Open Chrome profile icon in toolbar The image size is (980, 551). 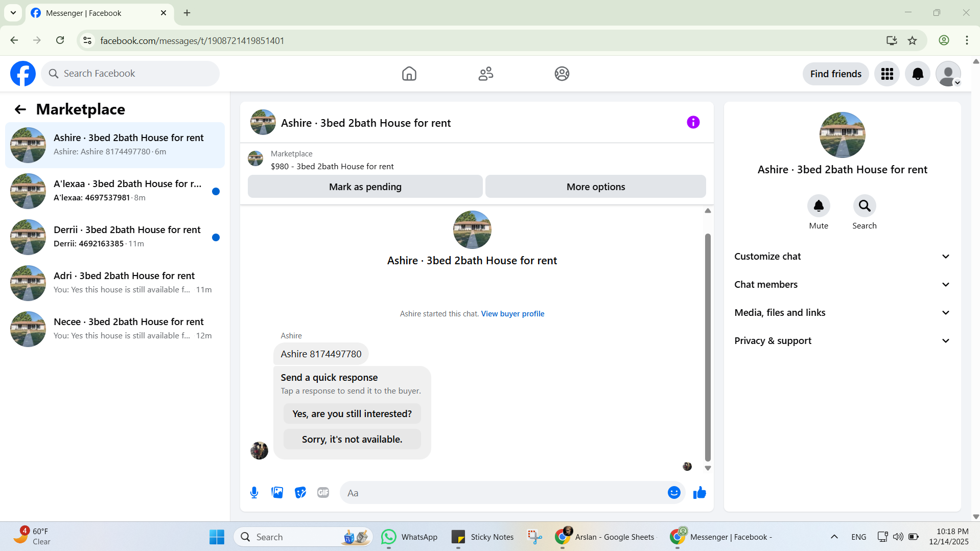tap(944, 40)
